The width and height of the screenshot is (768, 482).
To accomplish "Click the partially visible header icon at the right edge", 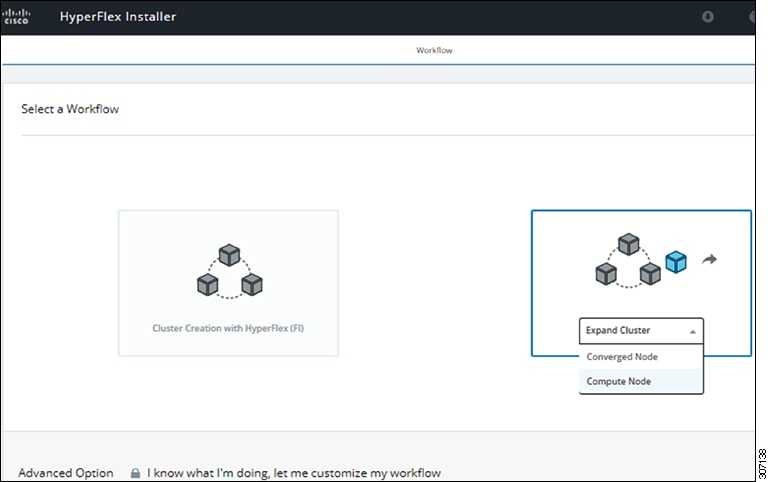I will 752,17.
